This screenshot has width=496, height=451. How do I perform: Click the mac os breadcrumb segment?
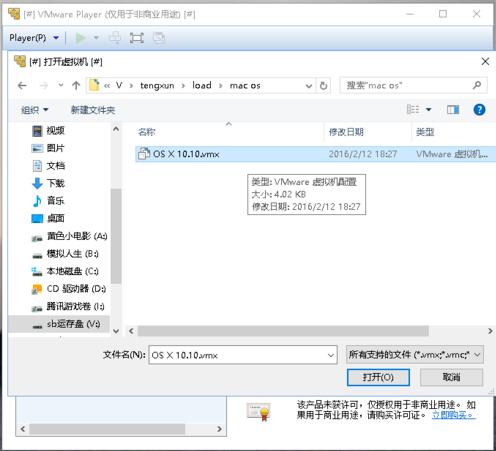[x=245, y=86]
